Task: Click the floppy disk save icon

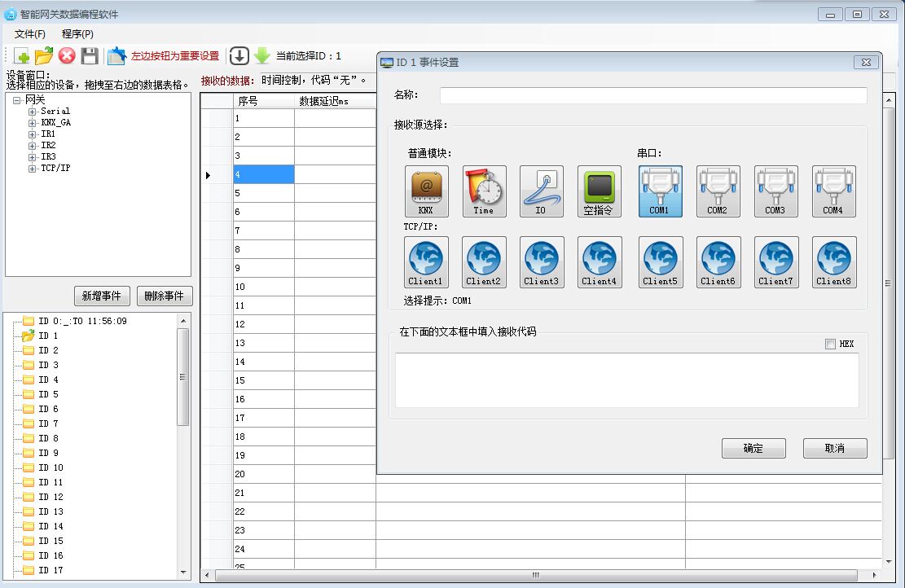Action: (90, 56)
